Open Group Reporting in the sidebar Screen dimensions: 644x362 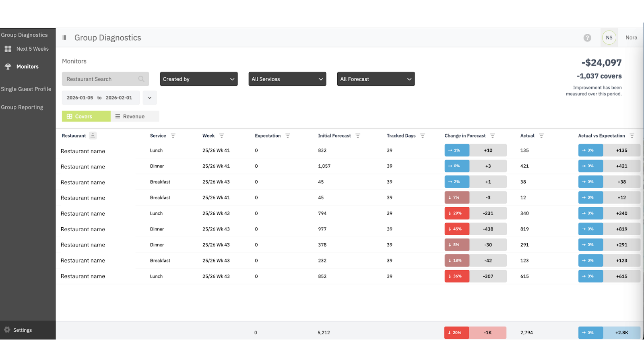pos(22,107)
